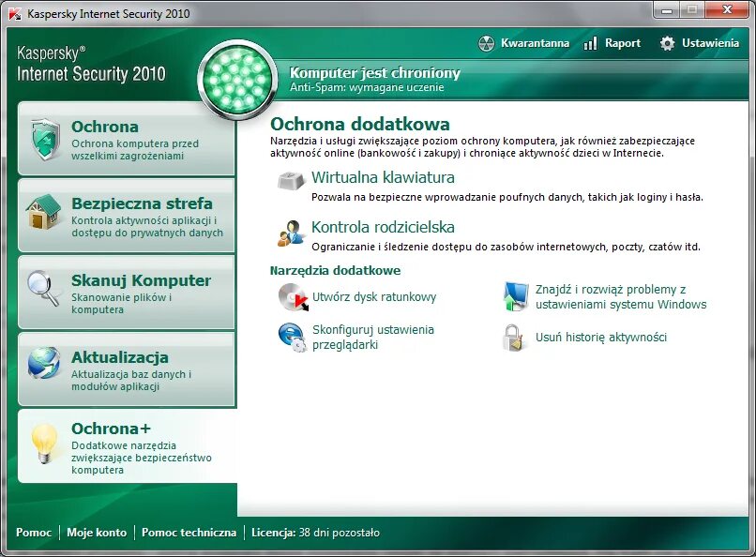
Task: Select the Ochrona+ tab
Action: pos(128,446)
